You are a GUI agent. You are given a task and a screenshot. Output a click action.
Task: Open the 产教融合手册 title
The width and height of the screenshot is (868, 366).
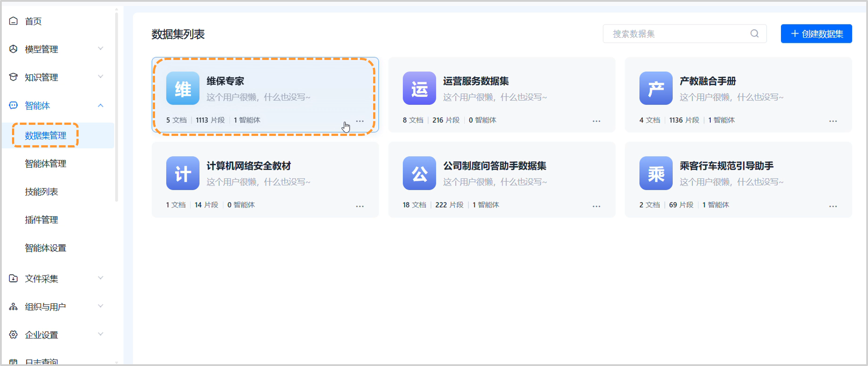coord(708,81)
